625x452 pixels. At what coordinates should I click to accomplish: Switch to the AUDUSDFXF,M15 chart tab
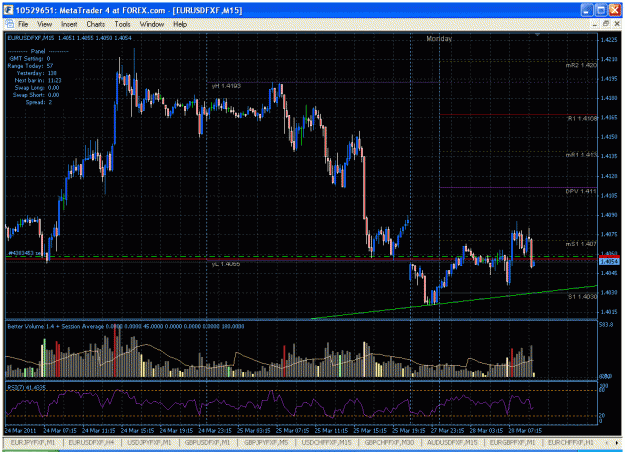pos(452,442)
